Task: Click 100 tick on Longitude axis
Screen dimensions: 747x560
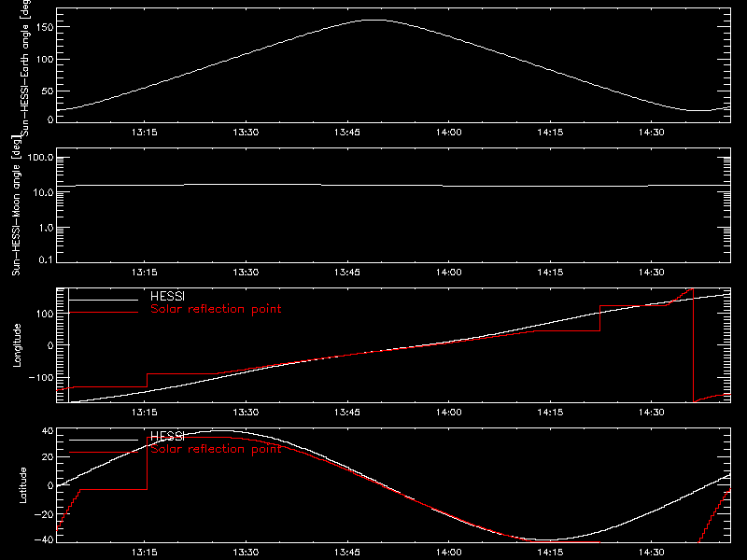Action: [44, 314]
